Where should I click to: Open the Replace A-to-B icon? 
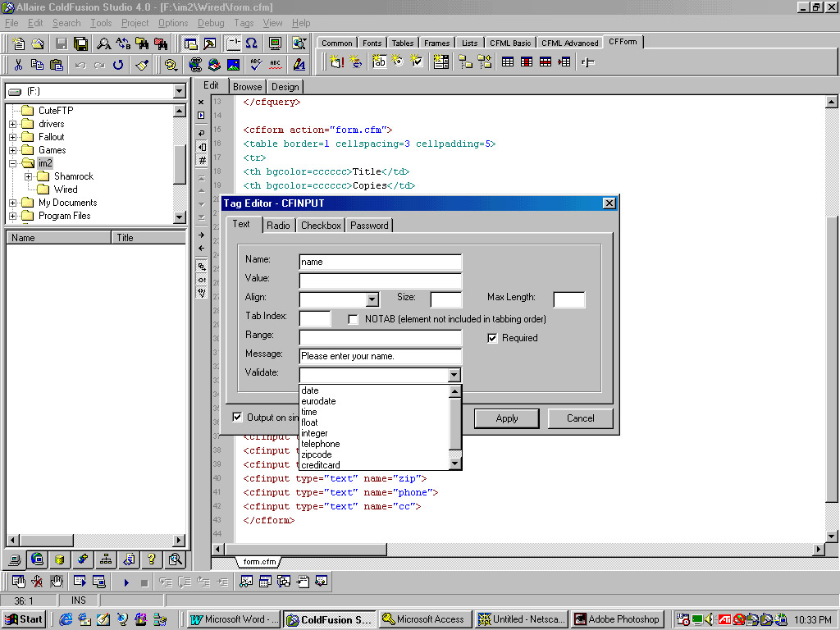(123, 43)
